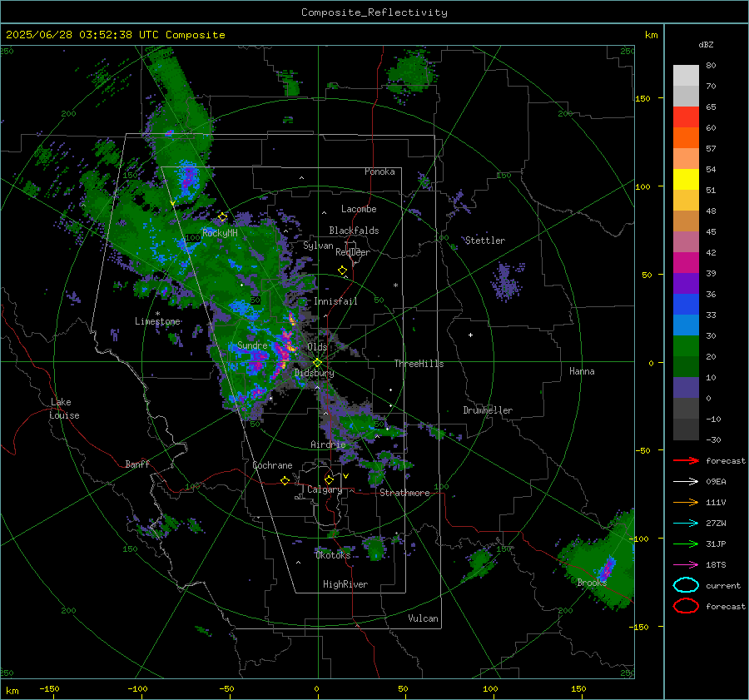Select the bright green 20-30 dBZ swatch

click(686, 346)
